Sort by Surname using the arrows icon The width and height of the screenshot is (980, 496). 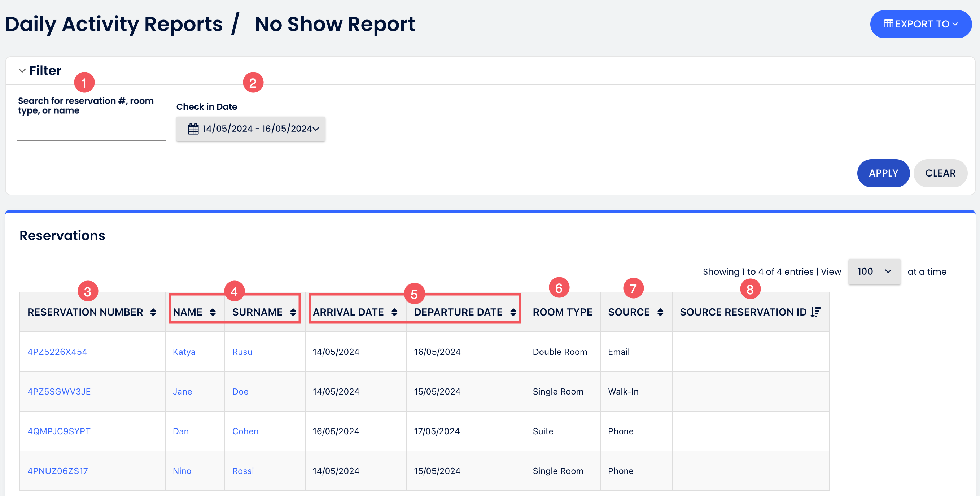tap(293, 312)
